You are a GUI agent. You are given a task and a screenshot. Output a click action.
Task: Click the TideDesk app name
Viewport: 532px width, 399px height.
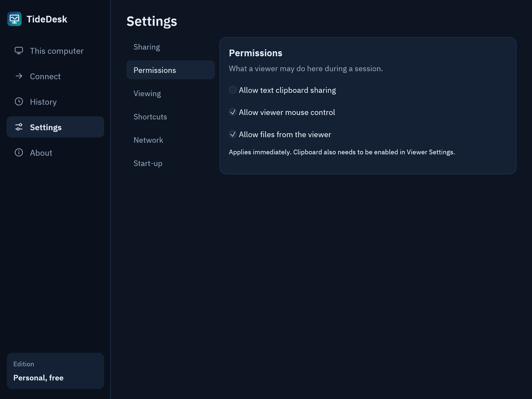coord(47,19)
